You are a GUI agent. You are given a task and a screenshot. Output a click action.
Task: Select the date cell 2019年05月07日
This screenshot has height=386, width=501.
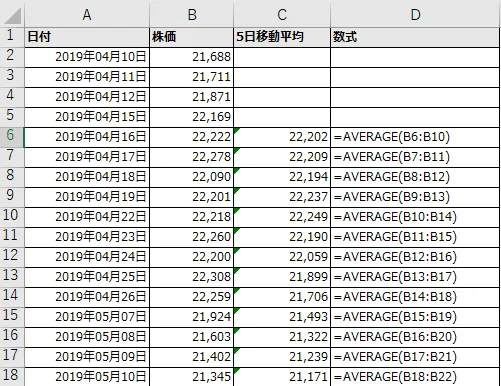coord(87,317)
